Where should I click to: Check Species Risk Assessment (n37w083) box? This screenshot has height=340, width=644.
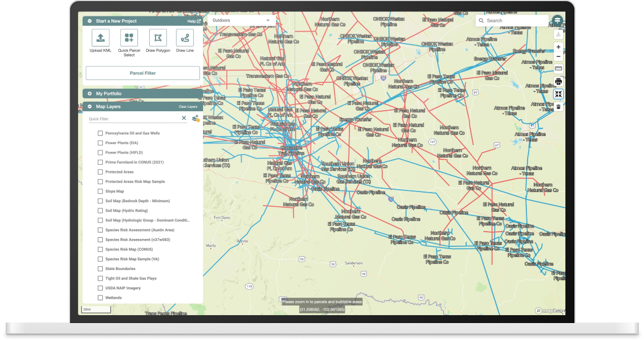(100, 239)
